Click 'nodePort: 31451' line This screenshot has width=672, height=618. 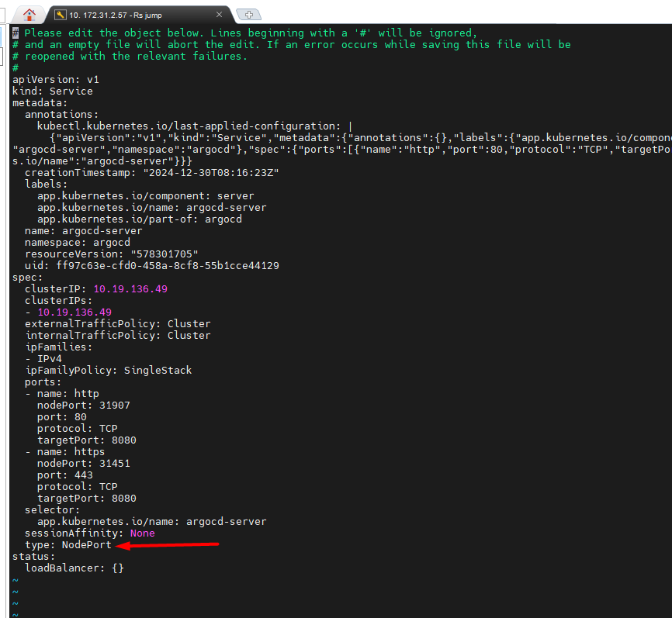click(83, 464)
